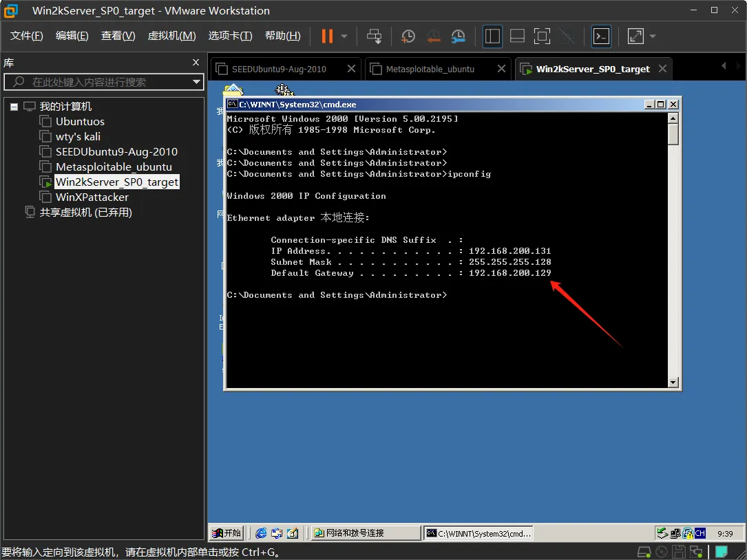Screen dimensions: 747x560
Task: Close the SEEDUbuntu9-Aug-2010 tab
Action: pos(351,69)
